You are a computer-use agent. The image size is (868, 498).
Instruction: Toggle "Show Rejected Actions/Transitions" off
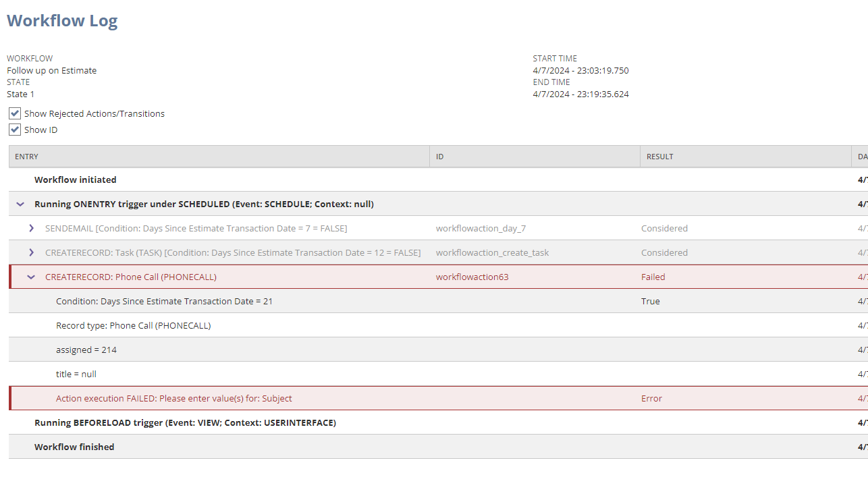point(14,113)
